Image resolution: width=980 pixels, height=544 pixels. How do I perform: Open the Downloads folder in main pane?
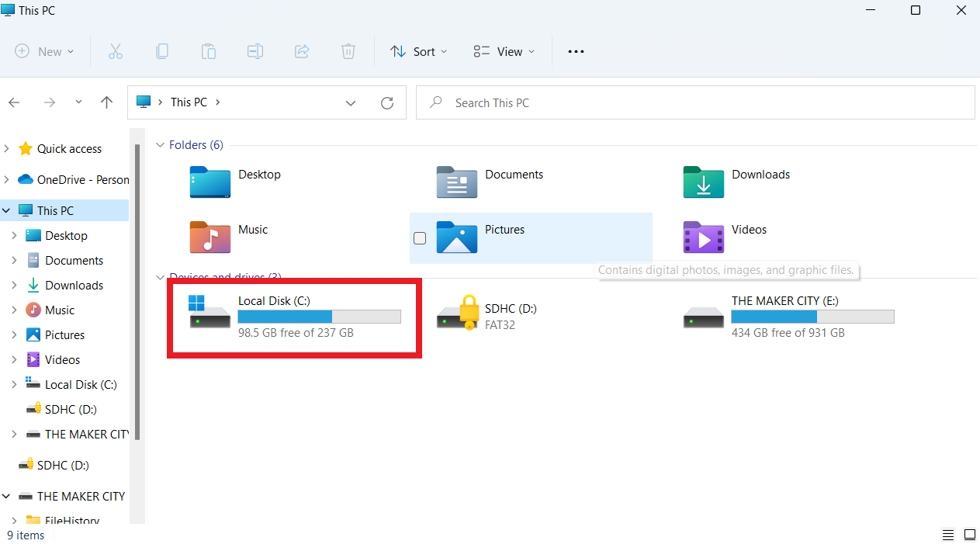point(737,182)
